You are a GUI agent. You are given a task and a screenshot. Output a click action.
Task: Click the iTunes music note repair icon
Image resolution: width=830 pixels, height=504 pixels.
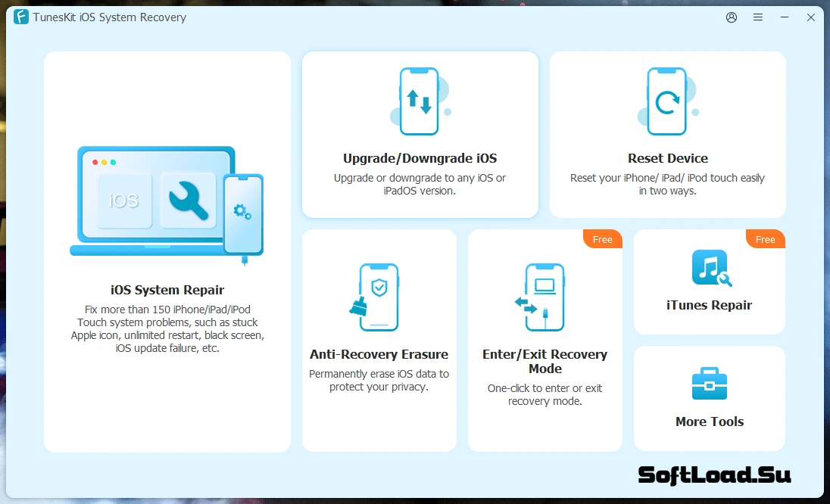pos(711,268)
